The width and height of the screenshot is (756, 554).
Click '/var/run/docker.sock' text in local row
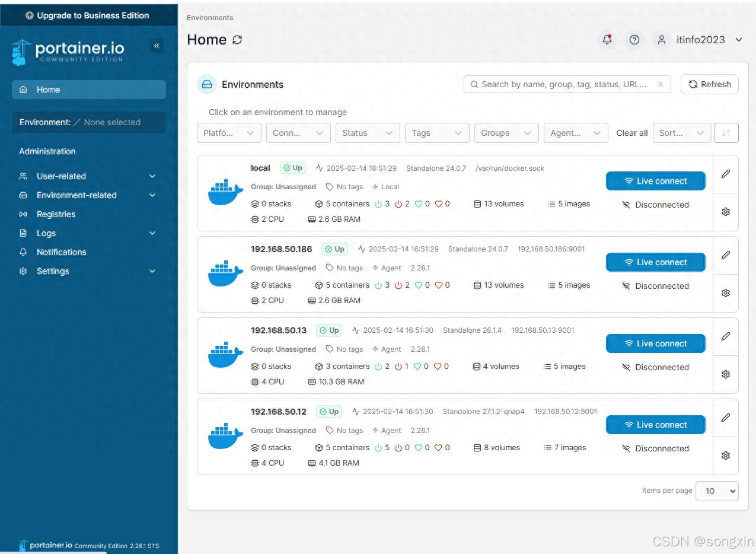[x=510, y=168]
